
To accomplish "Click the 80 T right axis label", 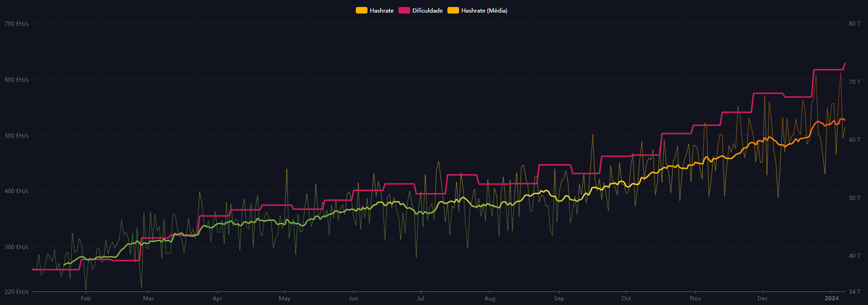I will coord(854,24).
